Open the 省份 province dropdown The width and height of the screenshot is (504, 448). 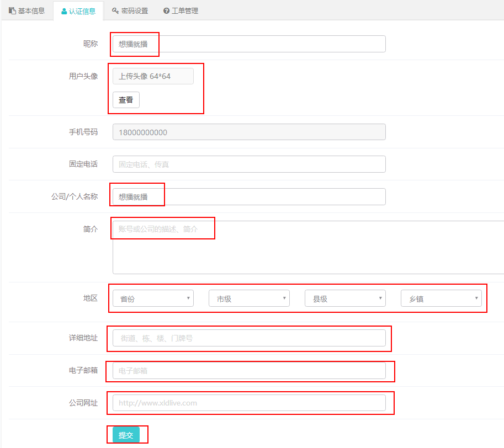pos(153,298)
